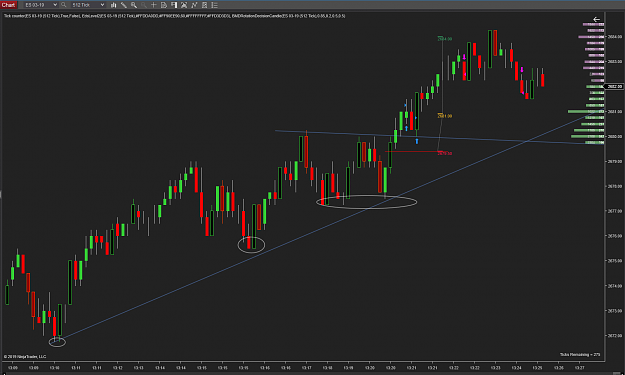Show the data box icon
This screenshot has width=625, height=375.
(x=164, y=5)
